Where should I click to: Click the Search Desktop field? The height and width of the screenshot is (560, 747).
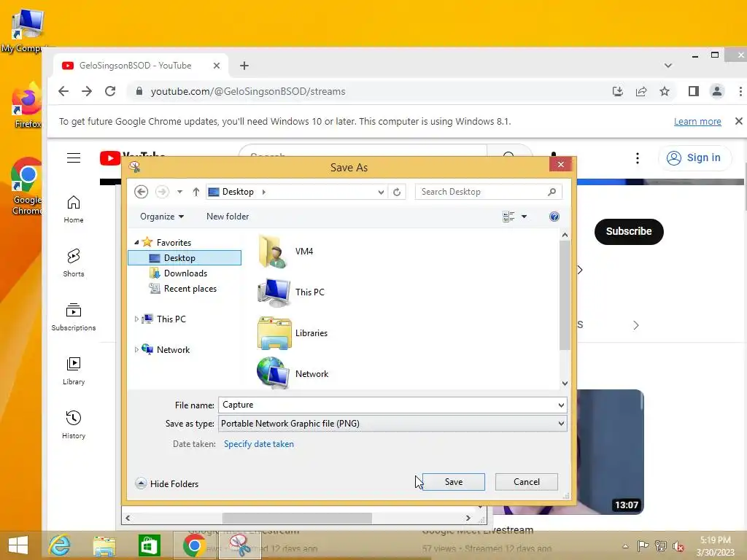click(x=488, y=192)
